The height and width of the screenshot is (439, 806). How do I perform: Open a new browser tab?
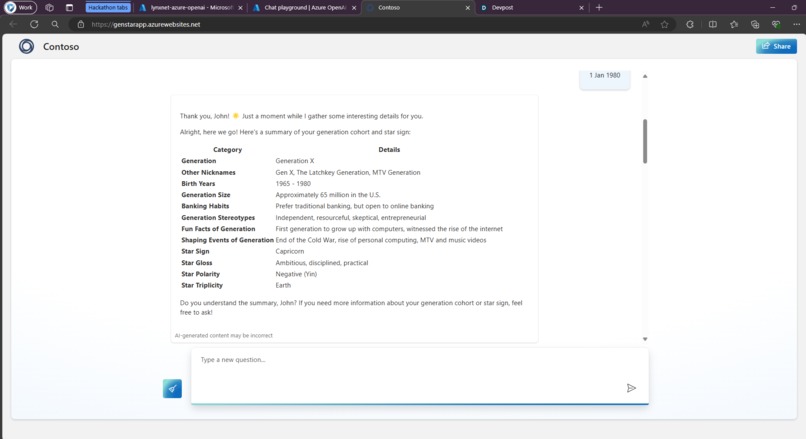coord(599,8)
